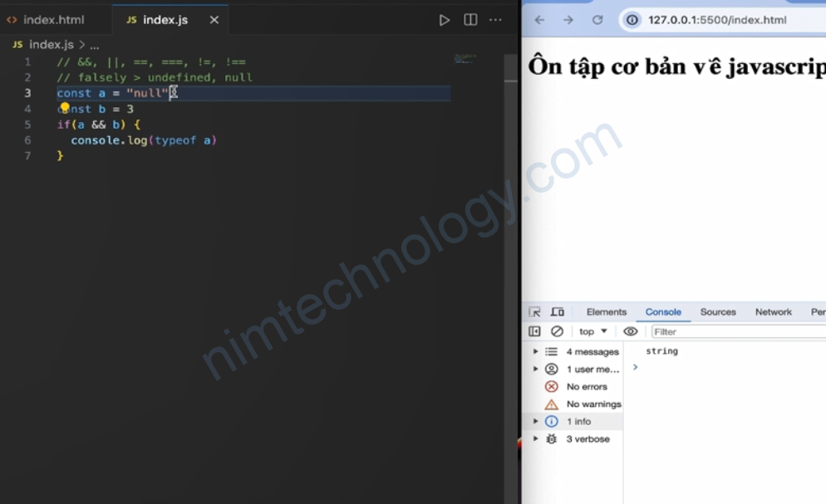Open the editor More Actions ellipsis
The image size is (826, 504).
point(495,20)
